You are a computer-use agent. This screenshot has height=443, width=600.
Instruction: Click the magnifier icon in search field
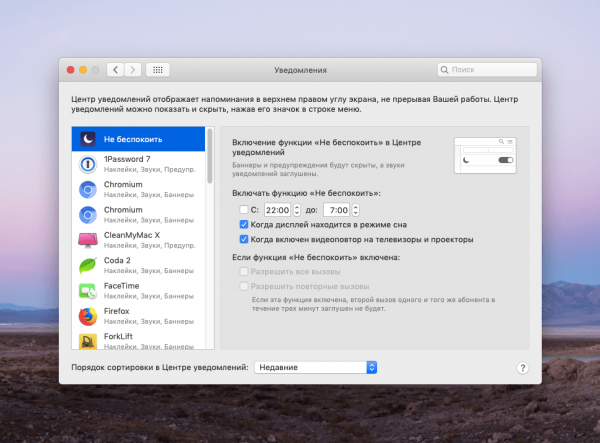pos(444,70)
